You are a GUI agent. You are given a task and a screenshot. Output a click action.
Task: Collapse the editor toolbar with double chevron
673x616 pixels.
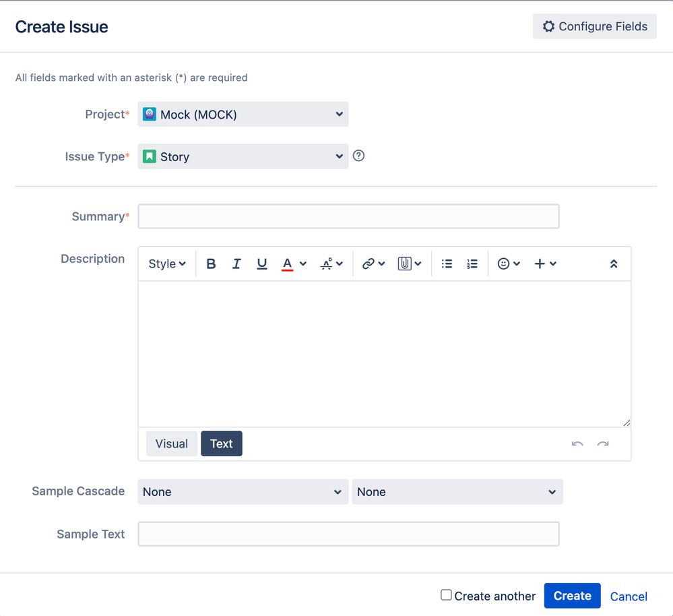614,264
